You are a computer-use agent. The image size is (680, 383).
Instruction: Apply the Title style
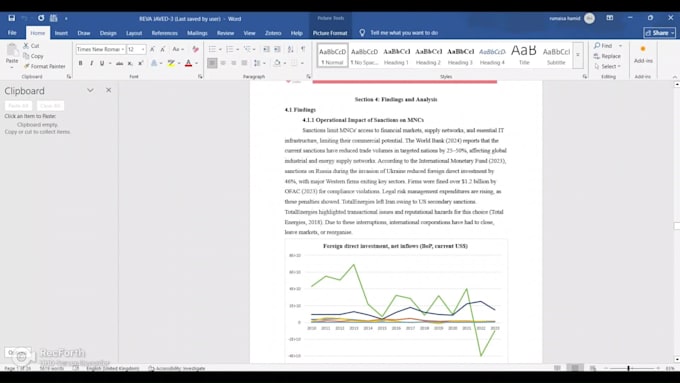[x=524, y=55]
